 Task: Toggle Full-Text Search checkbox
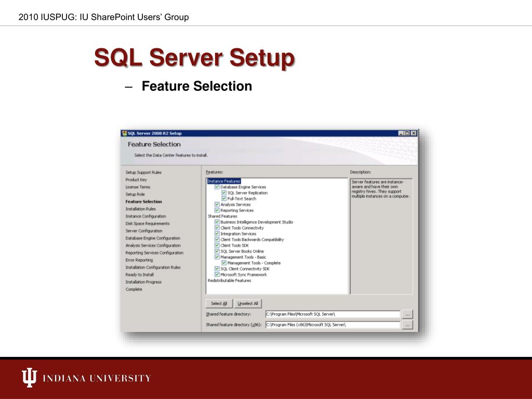pyautogui.click(x=224, y=198)
